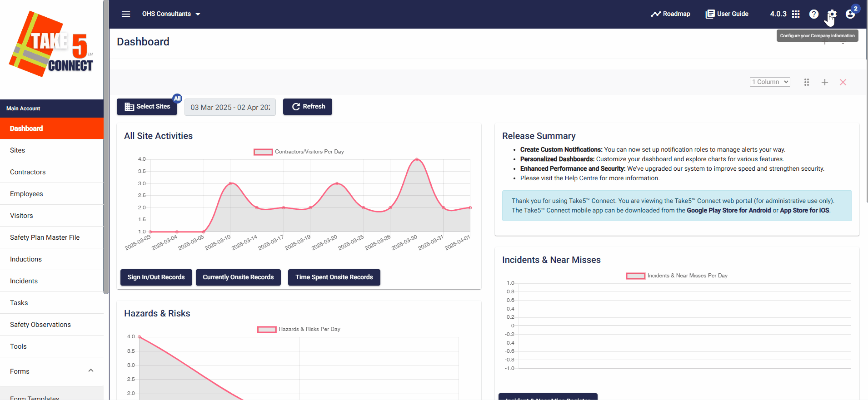This screenshot has width=868, height=400.
Task: Add a dashboard widget with plus icon
Action: click(825, 82)
